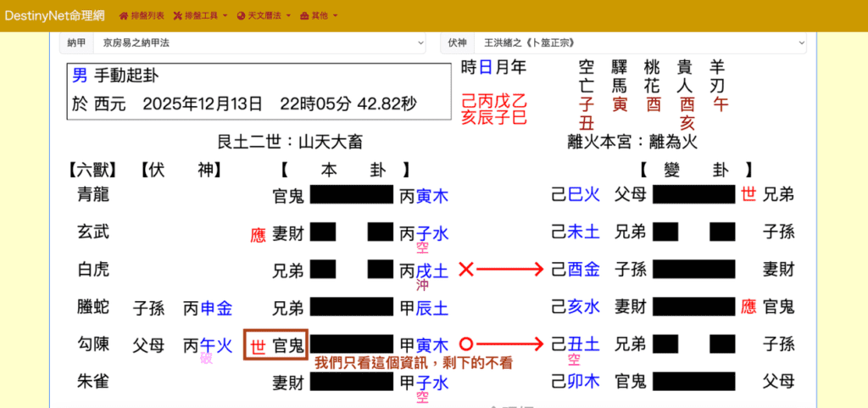Click the 山天大畜 hexagram title
868x408 pixels.
click(291, 142)
